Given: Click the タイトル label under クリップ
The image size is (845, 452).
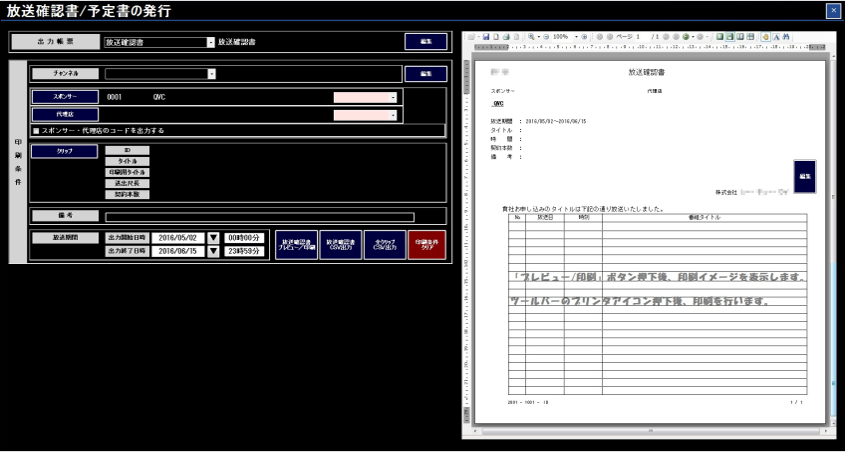Looking at the screenshot, I should [127, 162].
